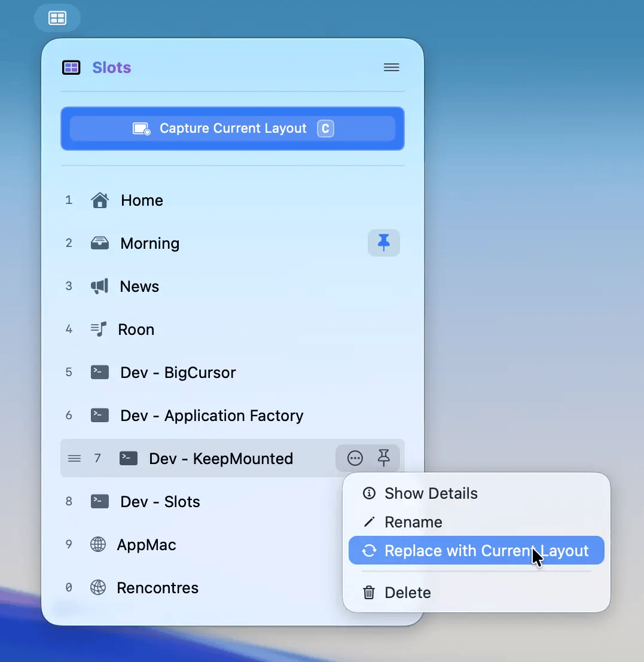This screenshot has width=644, height=662.
Task: Click slot number 1 beside Home
Action: click(69, 200)
